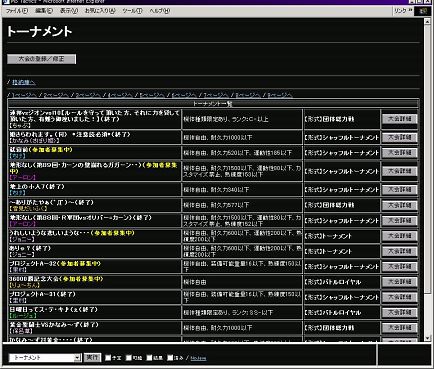
Task: Open the ファイル(F) menu
Action: (17, 11)
